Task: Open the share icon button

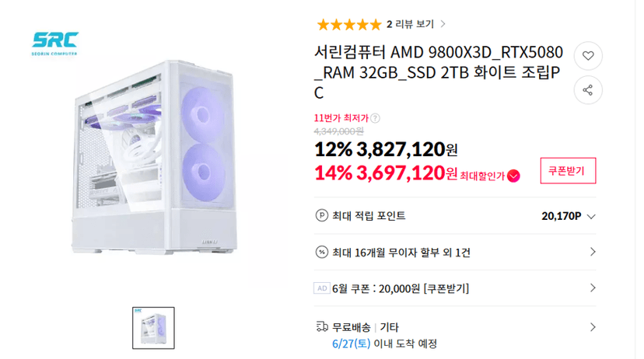Action: [588, 90]
